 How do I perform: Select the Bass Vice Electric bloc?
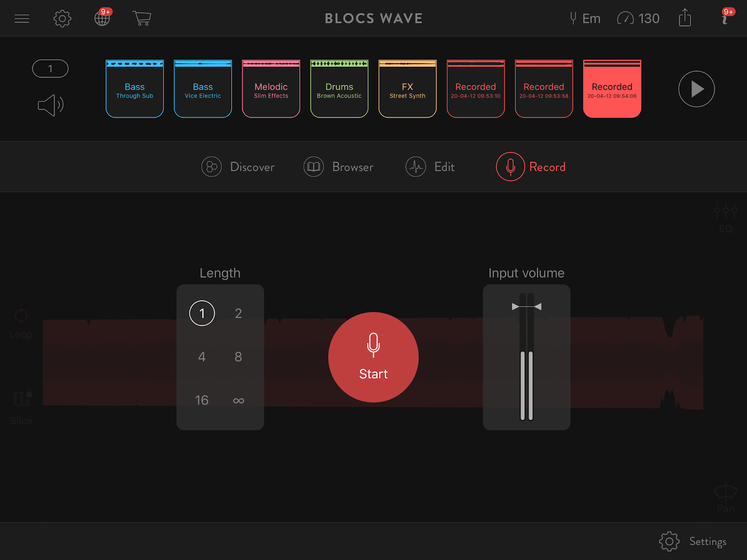(203, 89)
